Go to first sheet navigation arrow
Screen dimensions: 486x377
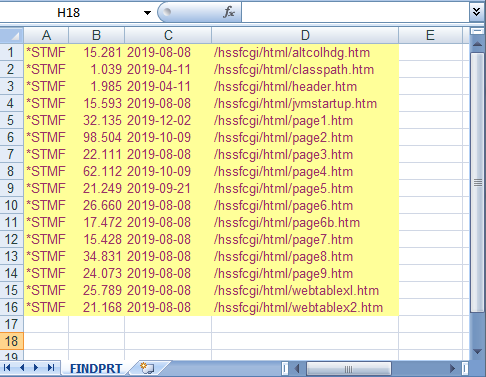[7, 368]
